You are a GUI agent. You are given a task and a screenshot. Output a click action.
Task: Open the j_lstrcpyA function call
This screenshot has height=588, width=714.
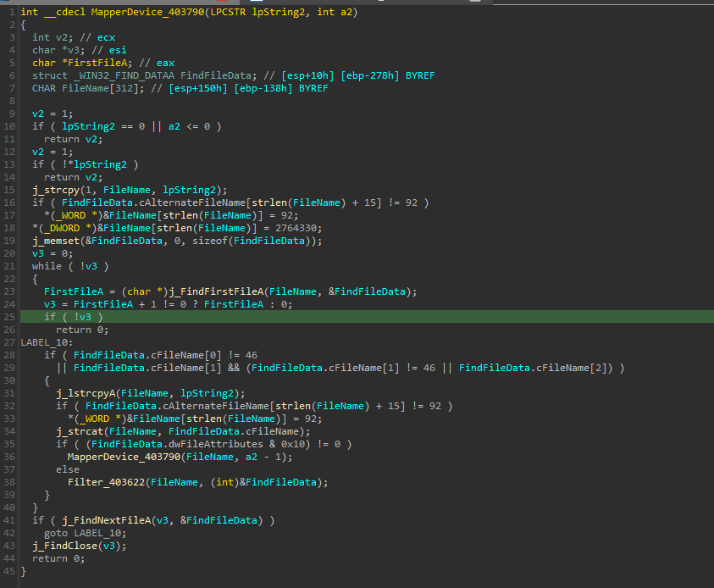[x=87, y=393]
